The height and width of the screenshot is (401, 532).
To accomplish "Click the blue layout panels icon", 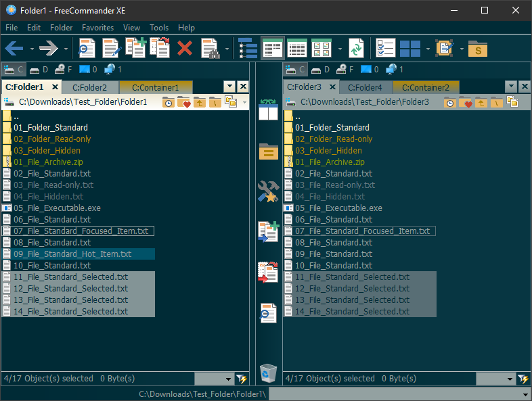I will click(410, 49).
